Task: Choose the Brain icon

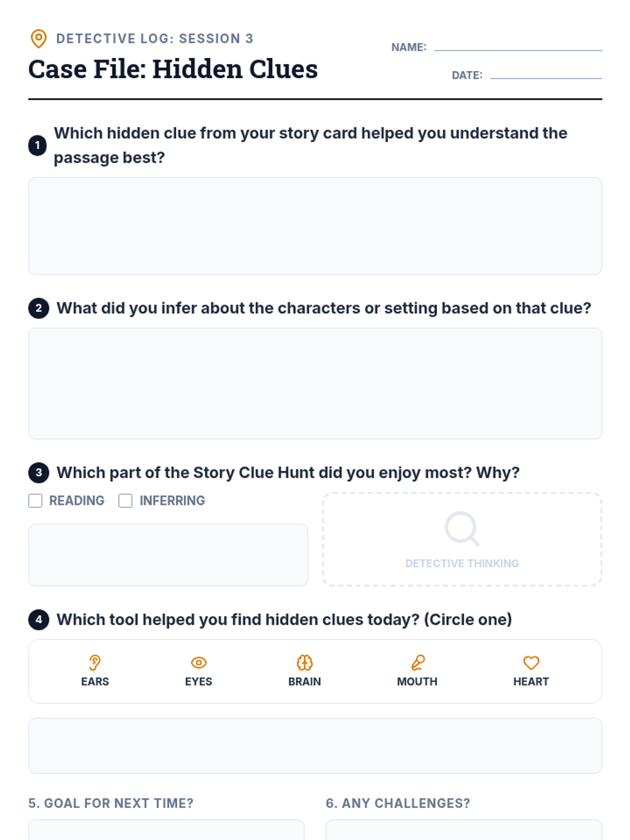Action: [304, 663]
